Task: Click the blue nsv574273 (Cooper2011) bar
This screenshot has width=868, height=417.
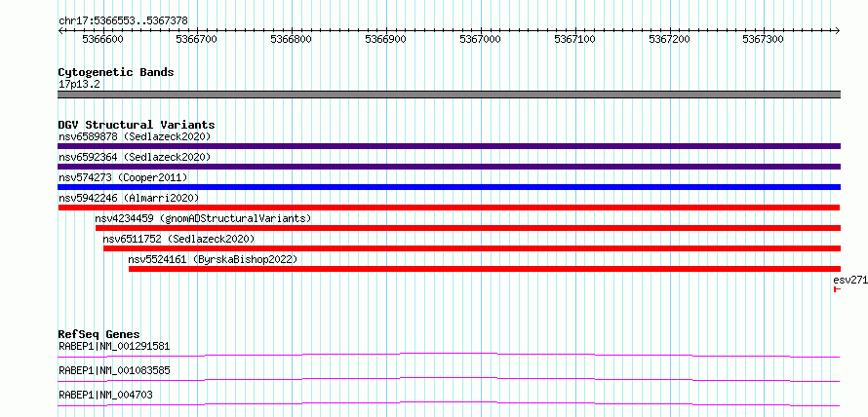Action: [x=449, y=187]
